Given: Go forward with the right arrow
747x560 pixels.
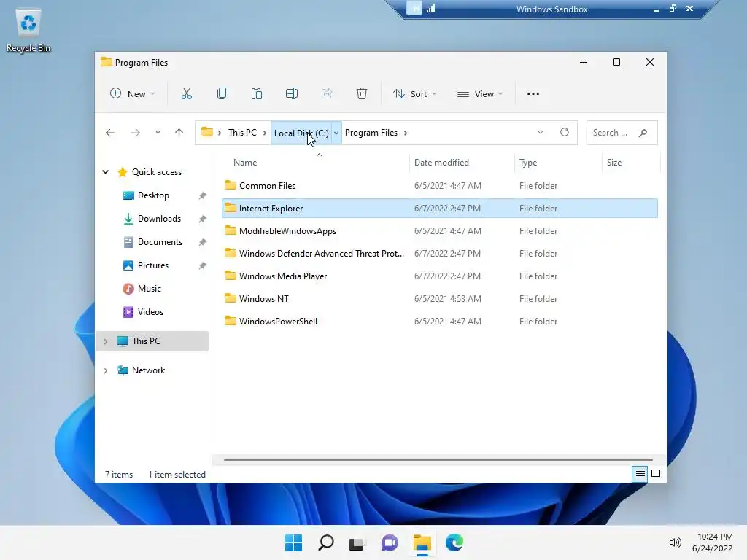Looking at the screenshot, I should point(136,133).
